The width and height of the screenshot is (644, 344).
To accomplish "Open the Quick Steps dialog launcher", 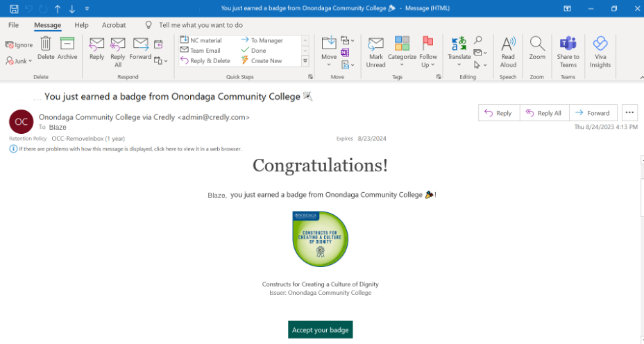I will click(310, 77).
